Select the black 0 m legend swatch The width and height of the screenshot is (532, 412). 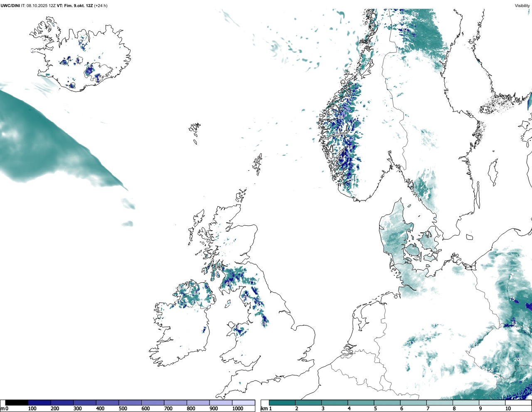click(x=17, y=402)
